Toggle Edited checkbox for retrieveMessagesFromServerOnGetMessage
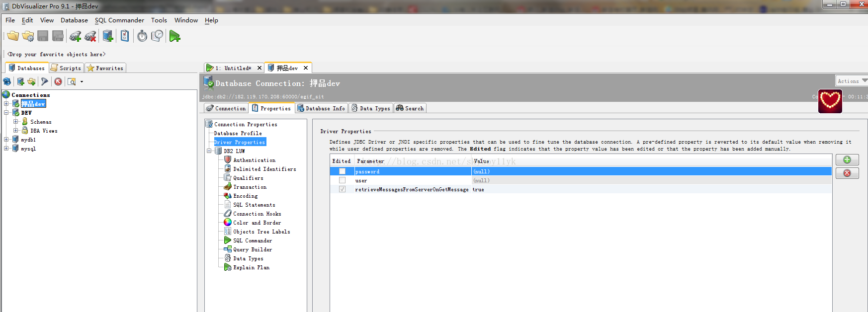868x312 pixels. point(342,189)
